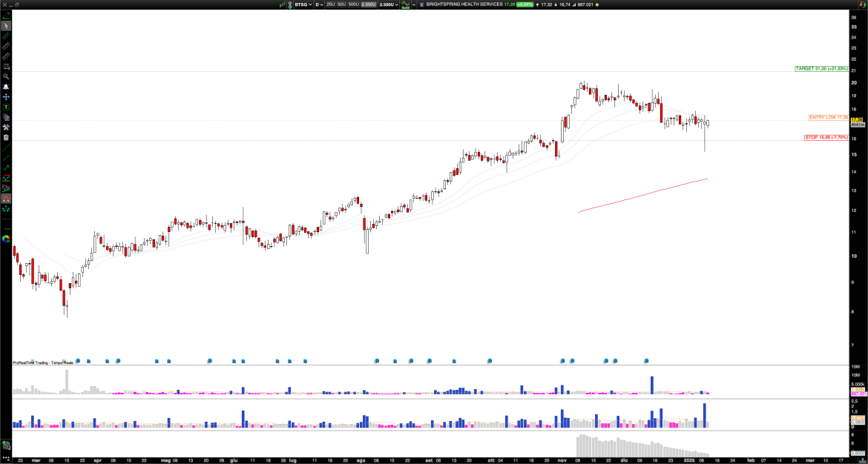
Task: Select the dic month label on timeline
Action: (x=625, y=460)
